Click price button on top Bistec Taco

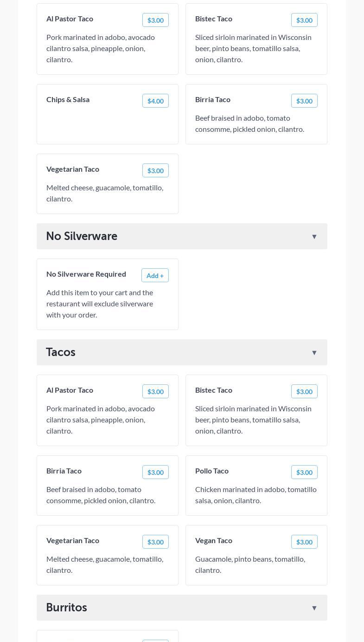[304, 20]
